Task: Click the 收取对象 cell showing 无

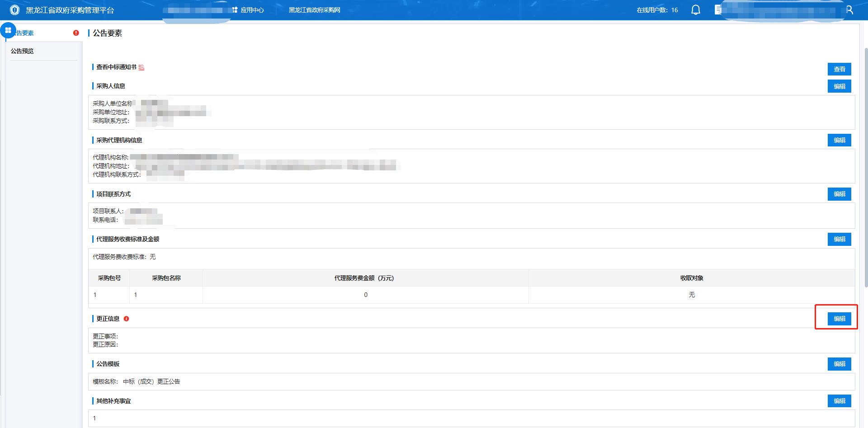Action: 692,295
